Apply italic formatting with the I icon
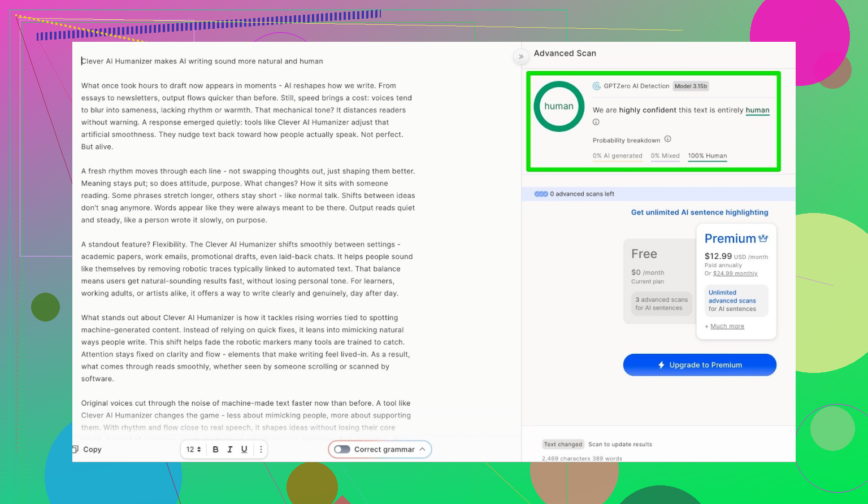 [229, 449]
